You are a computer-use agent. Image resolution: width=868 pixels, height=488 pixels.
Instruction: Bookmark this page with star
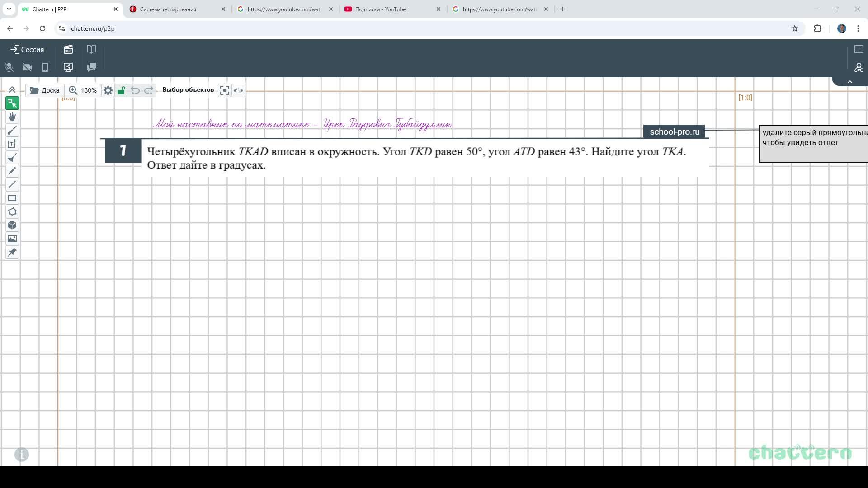point(795,28)
